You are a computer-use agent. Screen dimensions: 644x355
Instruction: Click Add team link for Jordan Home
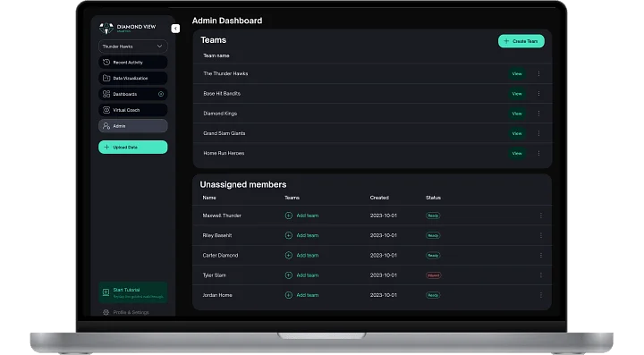[x=307, y=295]
